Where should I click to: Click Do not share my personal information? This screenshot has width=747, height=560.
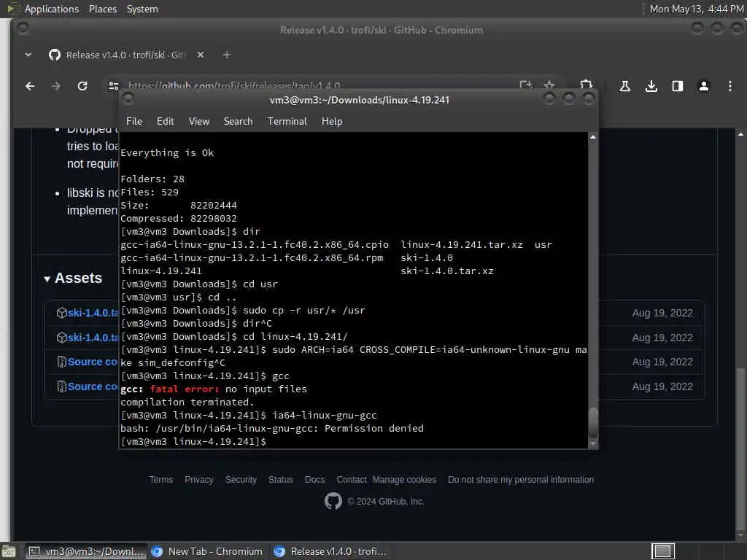click(521, 480)
